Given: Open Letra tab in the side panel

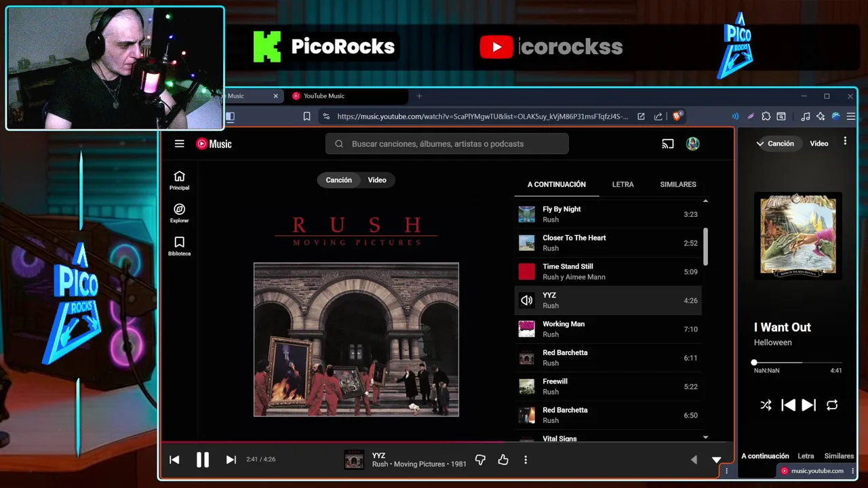Looking at the screenshot, I should (x=806, y=456).
